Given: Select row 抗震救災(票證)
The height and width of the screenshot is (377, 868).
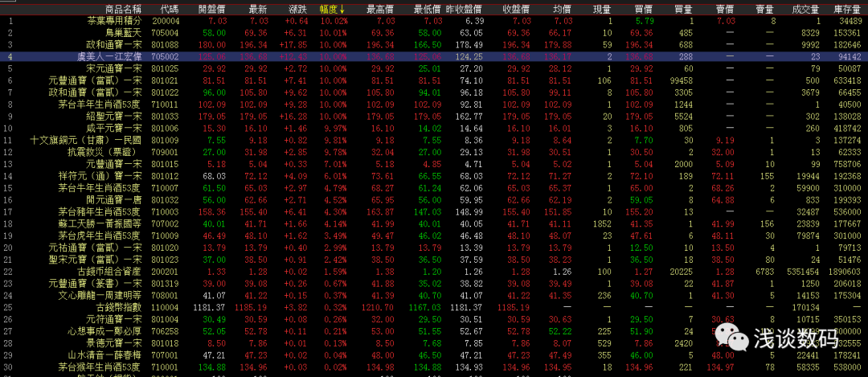Looking at the screenshot, I should (x=434, y=151).
